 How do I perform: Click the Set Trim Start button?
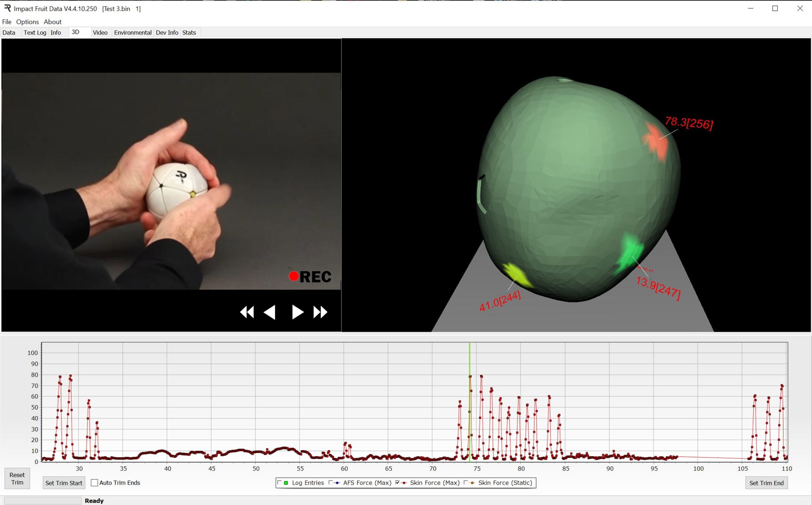64,483
